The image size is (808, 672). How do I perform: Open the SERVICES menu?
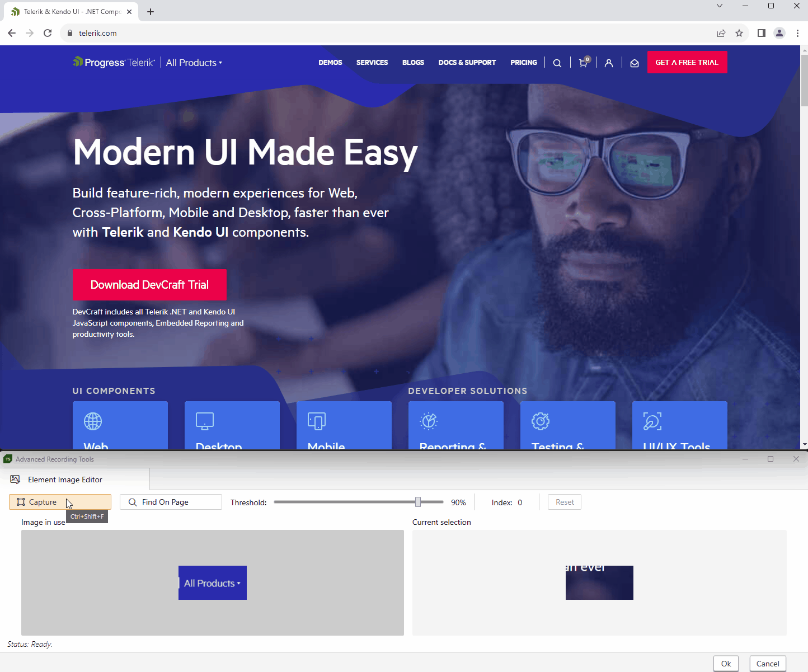[372, 63]
